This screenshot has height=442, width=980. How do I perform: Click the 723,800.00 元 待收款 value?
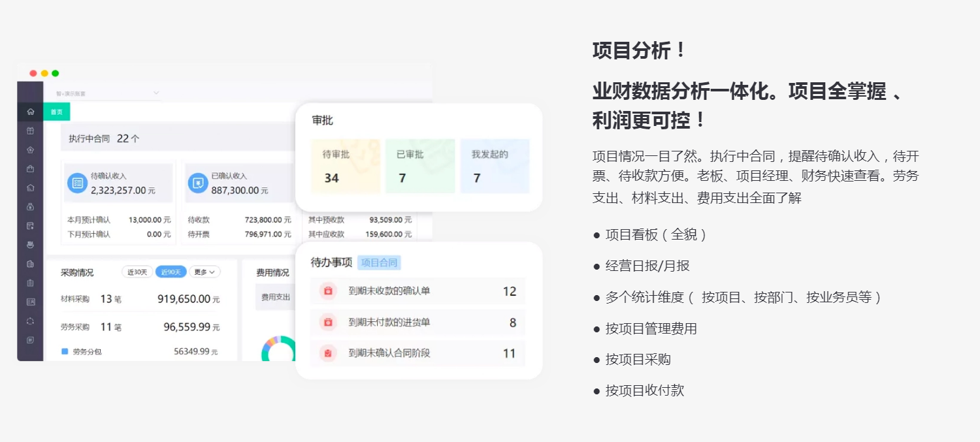(268, 220)
